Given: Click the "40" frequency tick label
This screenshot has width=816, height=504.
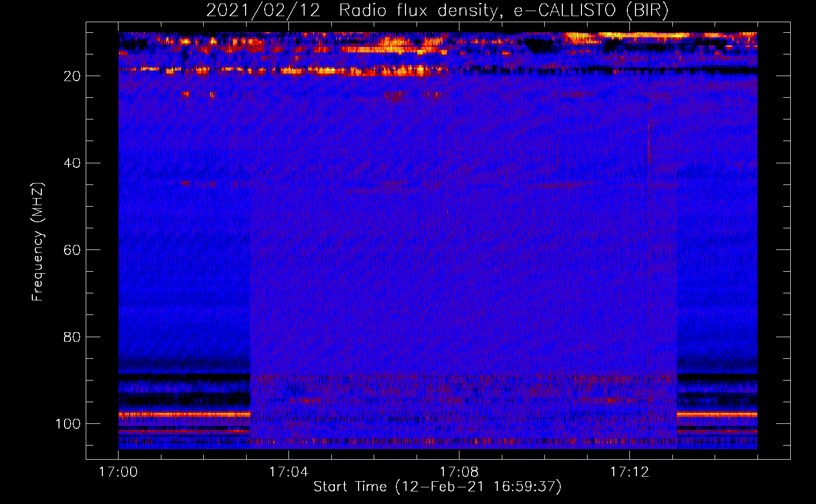Looking at the screenshot, I should click(73, 163).
